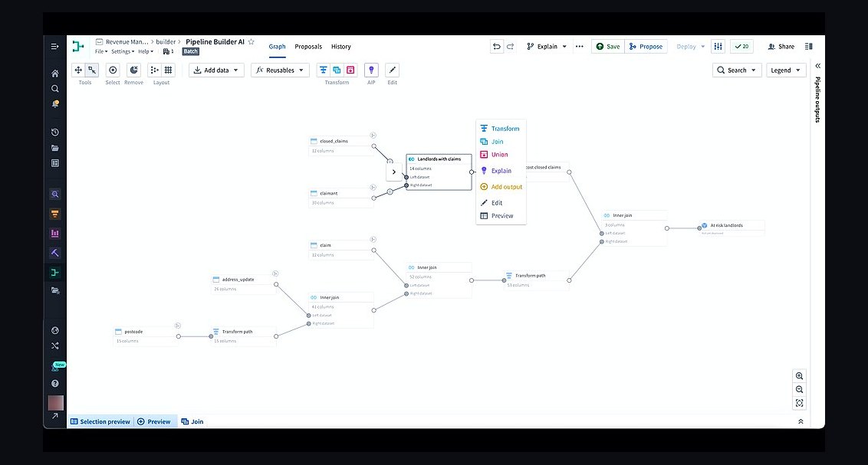Switch to the History tab

(341, 47)
